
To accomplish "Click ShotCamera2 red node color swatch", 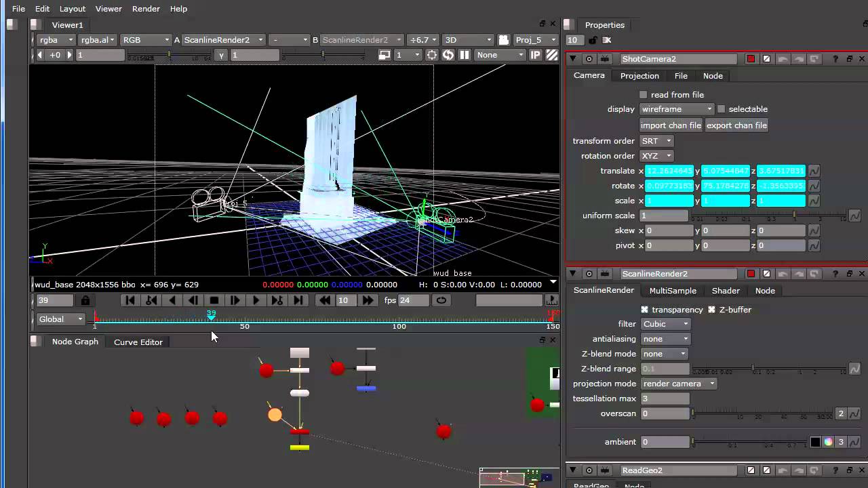I will pos(751,59).
